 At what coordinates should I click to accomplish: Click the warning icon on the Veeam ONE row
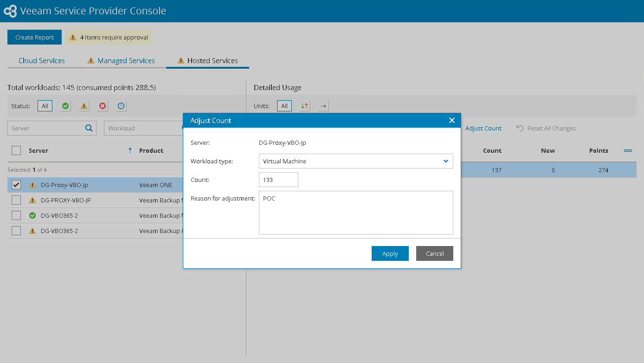(x=32, y=185)
